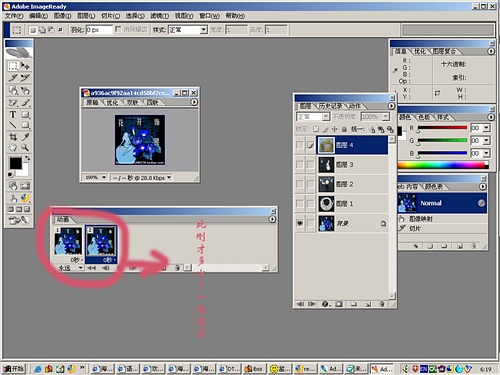Open the 样式 style dropdown in options bar
This screenshot has width=500, height=375.
coord(203,30)
